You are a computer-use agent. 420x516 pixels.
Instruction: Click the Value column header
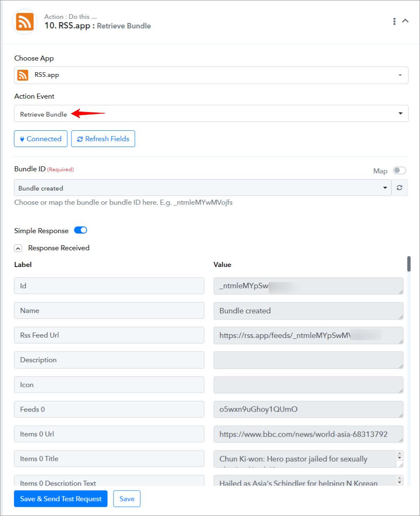222,264
